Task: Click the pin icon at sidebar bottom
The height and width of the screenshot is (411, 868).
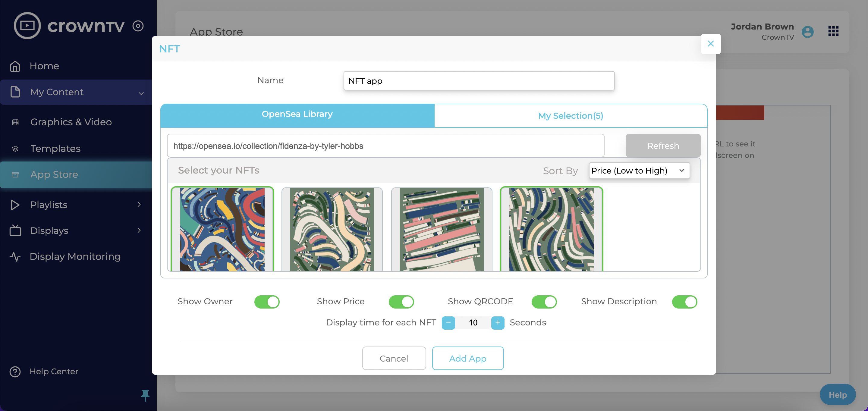Action: 145,395
